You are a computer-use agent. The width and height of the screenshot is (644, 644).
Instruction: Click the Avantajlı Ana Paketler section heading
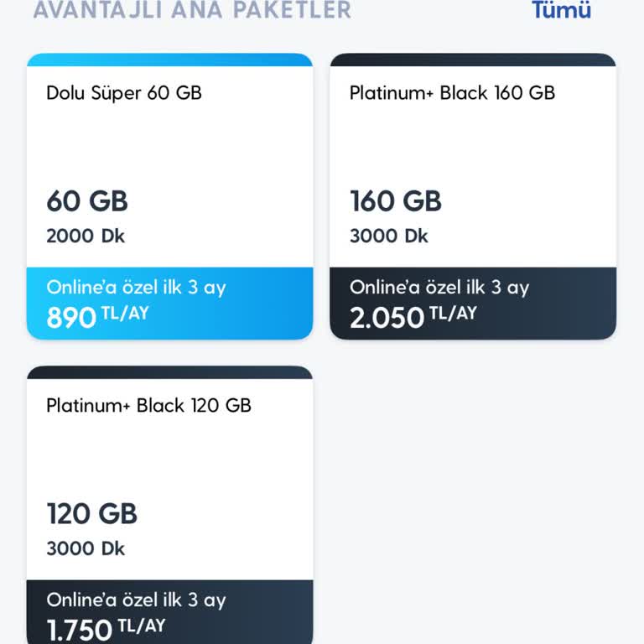point(192,10)
